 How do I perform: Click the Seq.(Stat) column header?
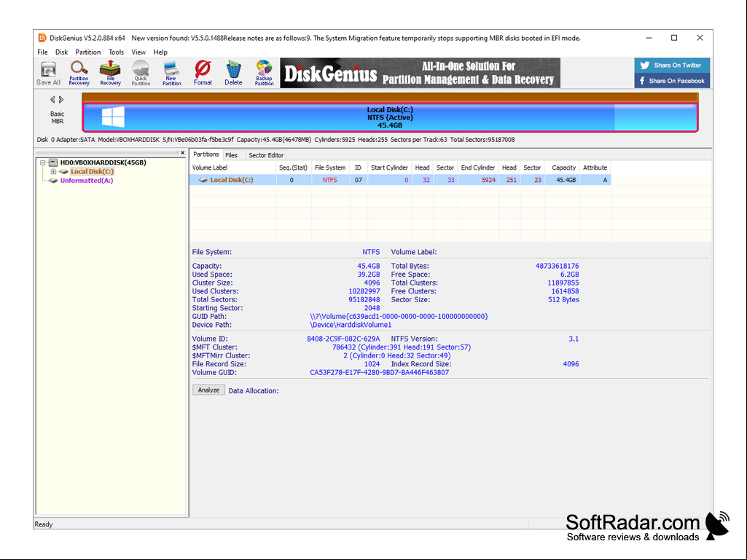[x=294, y=167]
